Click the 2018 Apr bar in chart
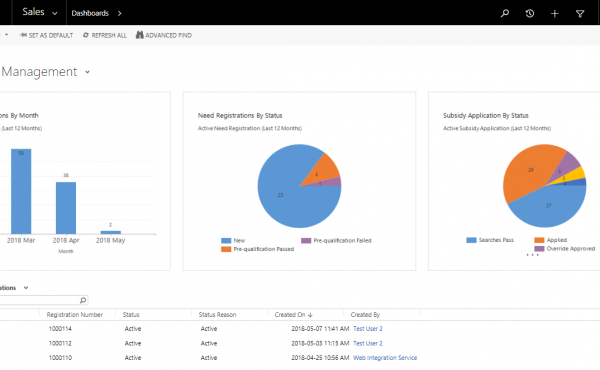 66,208
